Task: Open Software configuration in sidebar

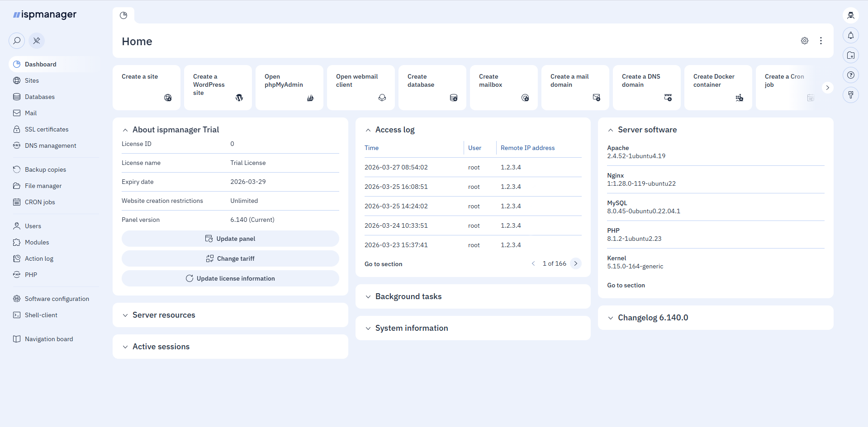Action: pos(54,299)
